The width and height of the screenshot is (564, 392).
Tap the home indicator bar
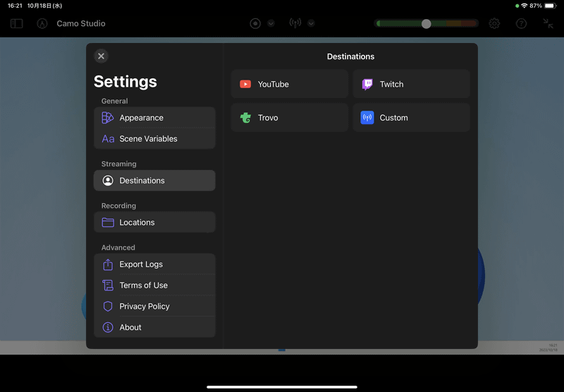click(282, 387)
